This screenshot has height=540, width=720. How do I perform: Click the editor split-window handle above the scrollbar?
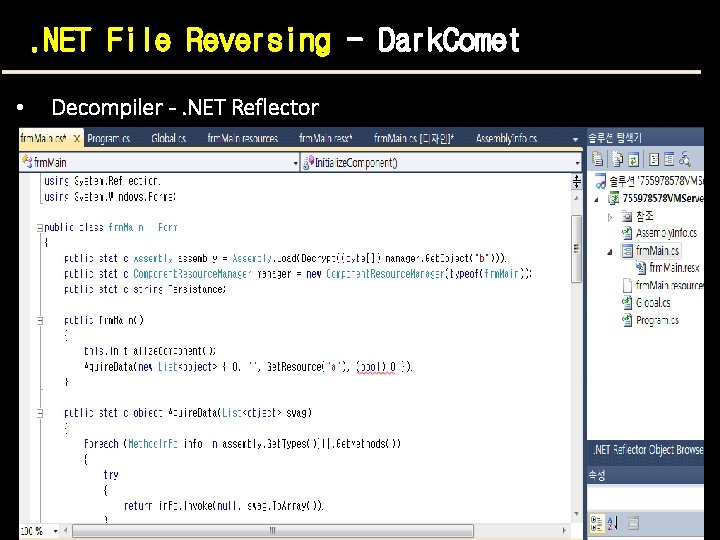577,181
